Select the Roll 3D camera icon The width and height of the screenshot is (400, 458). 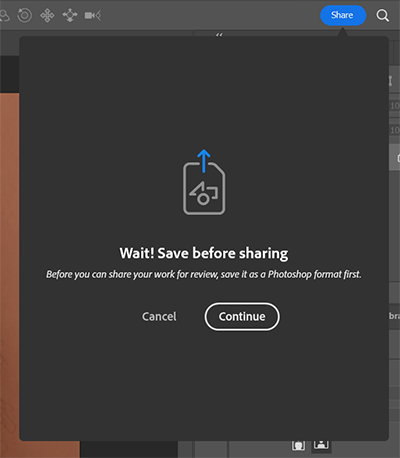point(25,15)
